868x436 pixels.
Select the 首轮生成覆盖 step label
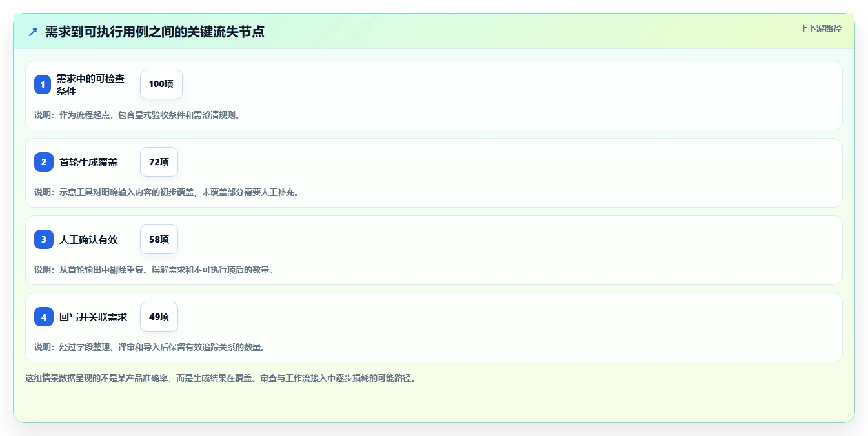pos(88,163)
